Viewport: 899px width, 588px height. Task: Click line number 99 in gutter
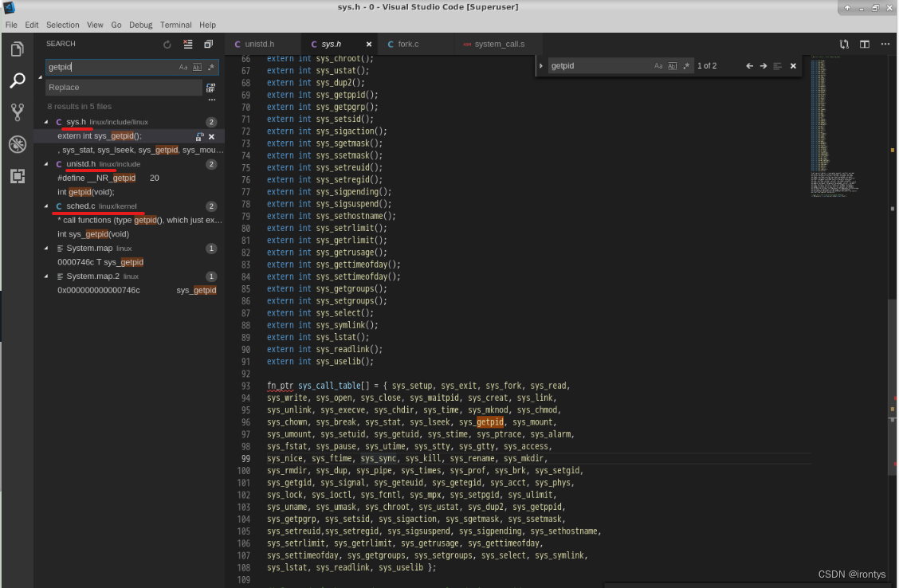[245, 458]
